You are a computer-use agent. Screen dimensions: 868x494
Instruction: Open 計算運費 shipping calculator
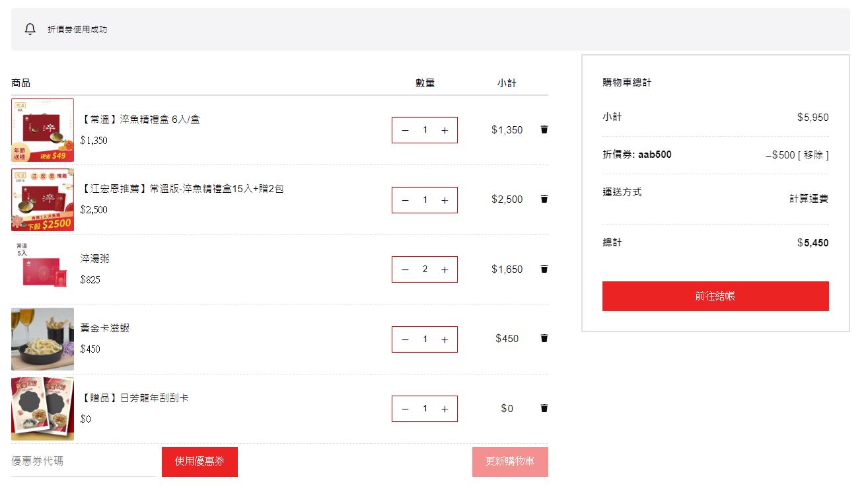[x=809, y=199]
